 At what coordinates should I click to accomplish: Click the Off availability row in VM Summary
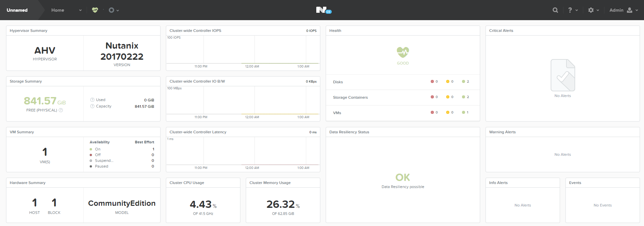[122, 155]
